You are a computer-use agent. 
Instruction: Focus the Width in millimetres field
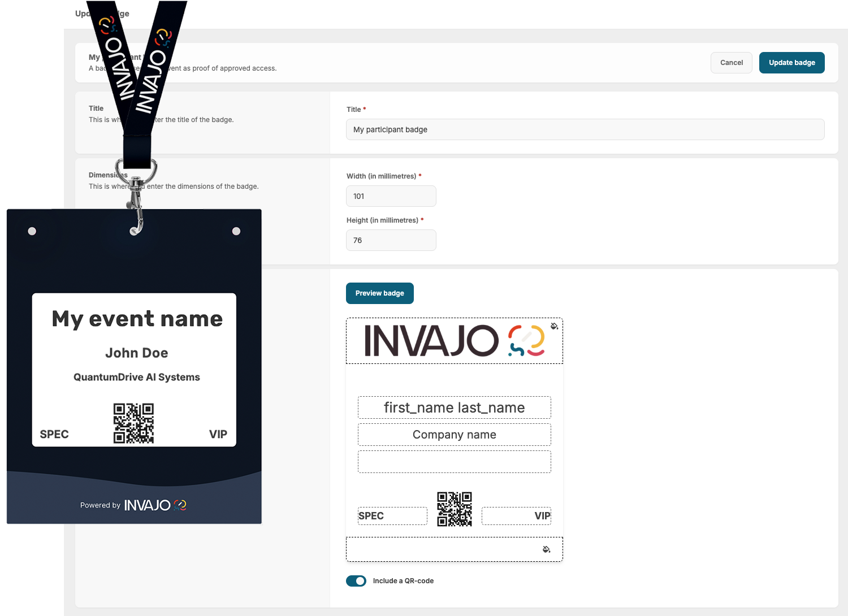[391, 196]
